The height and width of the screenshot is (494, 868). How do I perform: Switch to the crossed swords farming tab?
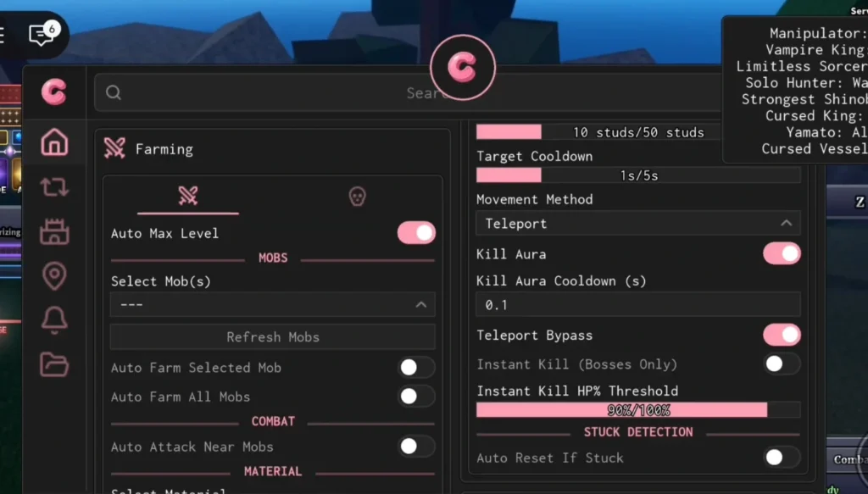(188, 196)
